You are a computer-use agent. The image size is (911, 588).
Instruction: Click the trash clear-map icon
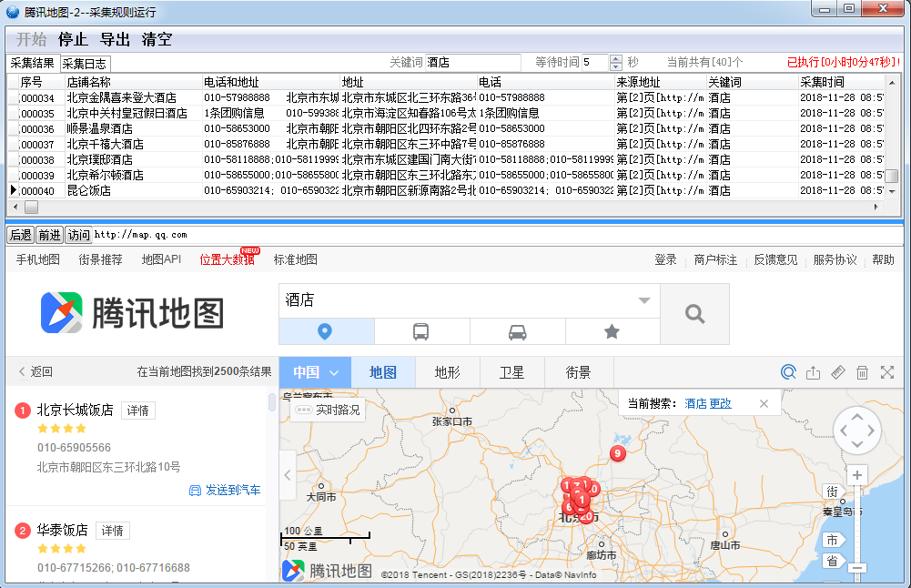pyautogui.click(x=862, y=372)
